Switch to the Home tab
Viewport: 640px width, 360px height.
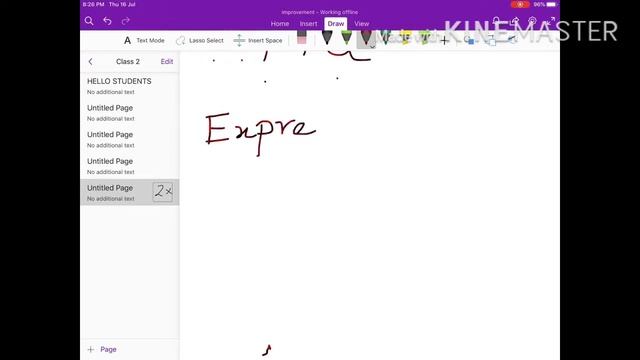(x=280, y=24)
